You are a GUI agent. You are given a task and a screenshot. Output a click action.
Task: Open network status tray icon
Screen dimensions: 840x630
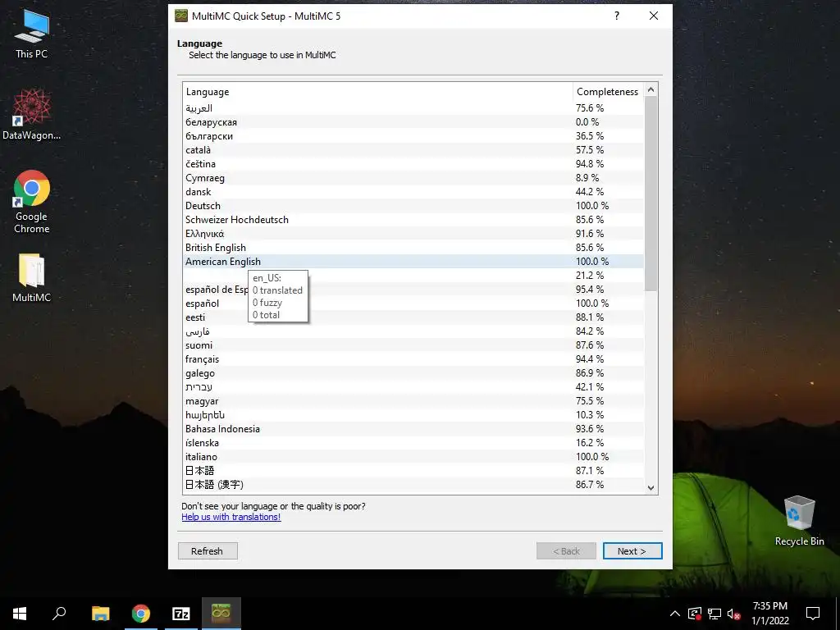(714, 614)
